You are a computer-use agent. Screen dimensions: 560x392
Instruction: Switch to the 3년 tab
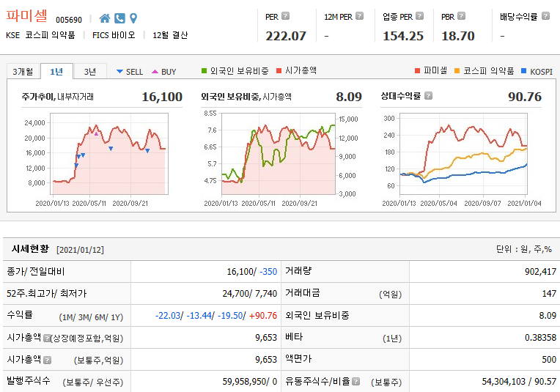[90, 71]
